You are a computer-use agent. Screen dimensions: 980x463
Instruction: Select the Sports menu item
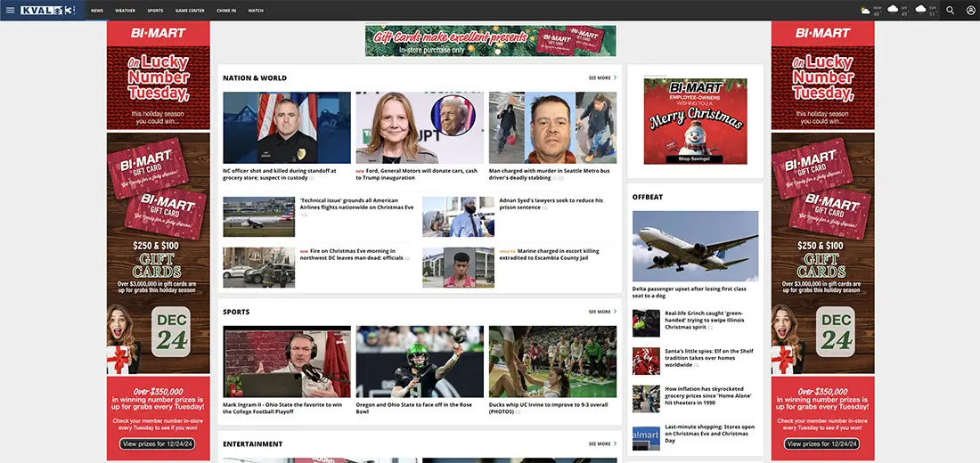pos(155,11)
